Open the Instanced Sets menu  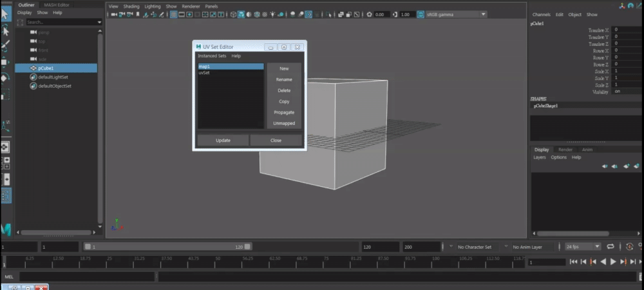coord(212,56)
